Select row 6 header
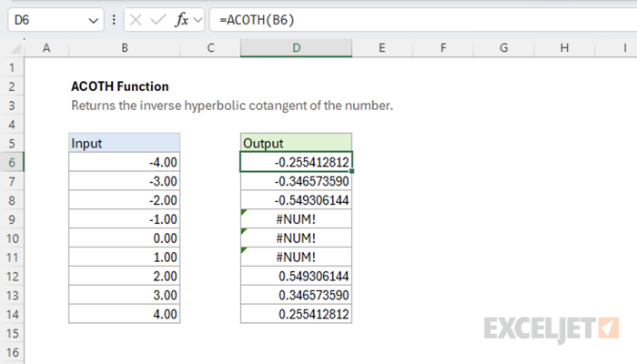637x364 pixels. pyautogui.click(x=12, y=163)
